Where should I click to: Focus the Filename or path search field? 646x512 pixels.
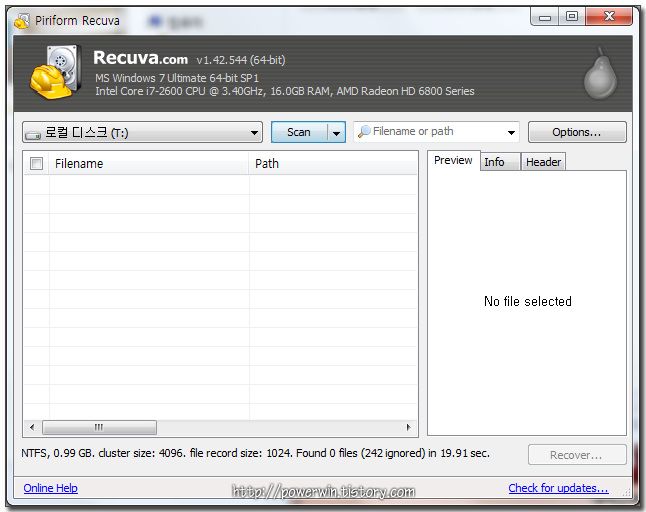tap(437, 132)
